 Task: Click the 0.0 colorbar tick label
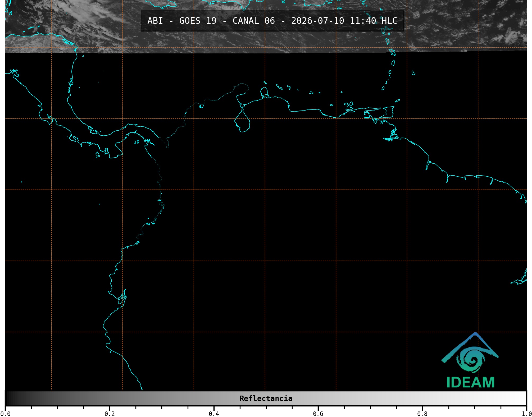(5, 414)
